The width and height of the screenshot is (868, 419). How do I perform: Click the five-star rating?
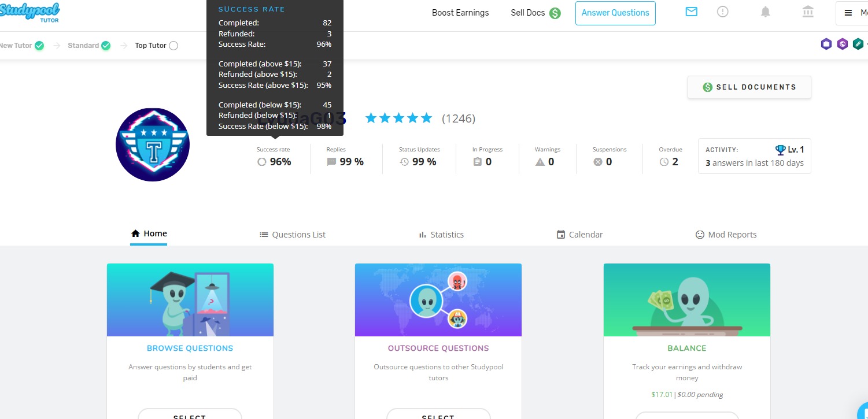click(398, 118)
